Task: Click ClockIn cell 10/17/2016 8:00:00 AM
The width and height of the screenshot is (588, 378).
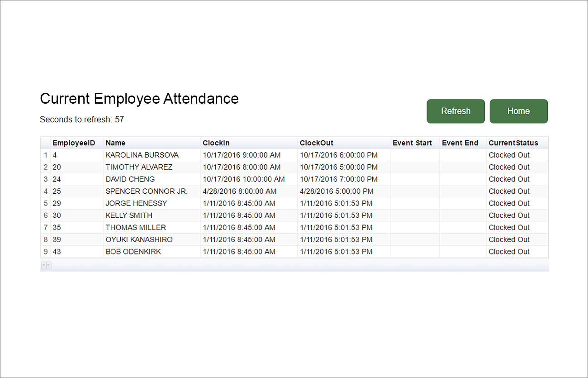Action: tap(249, 167)
